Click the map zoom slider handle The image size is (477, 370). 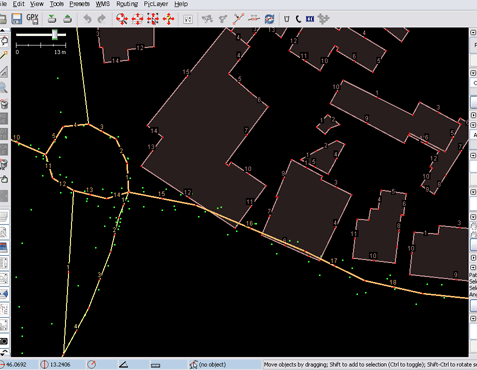coord(55,34)
